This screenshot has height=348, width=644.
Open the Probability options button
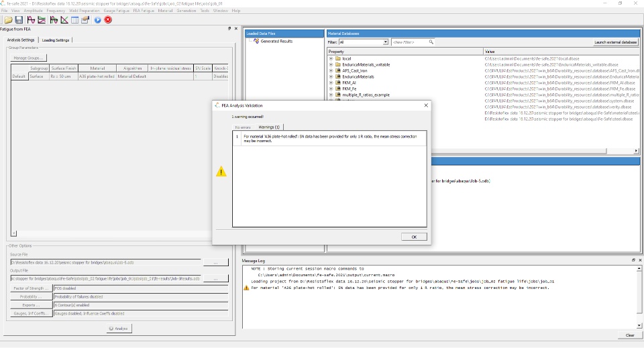(32, 296)
